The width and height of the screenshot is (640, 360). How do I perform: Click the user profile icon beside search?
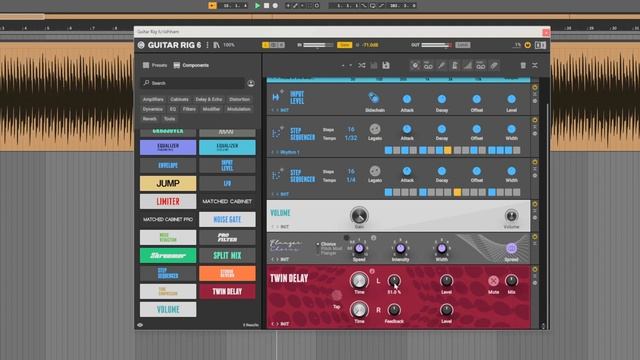click(x=251, y=83)
